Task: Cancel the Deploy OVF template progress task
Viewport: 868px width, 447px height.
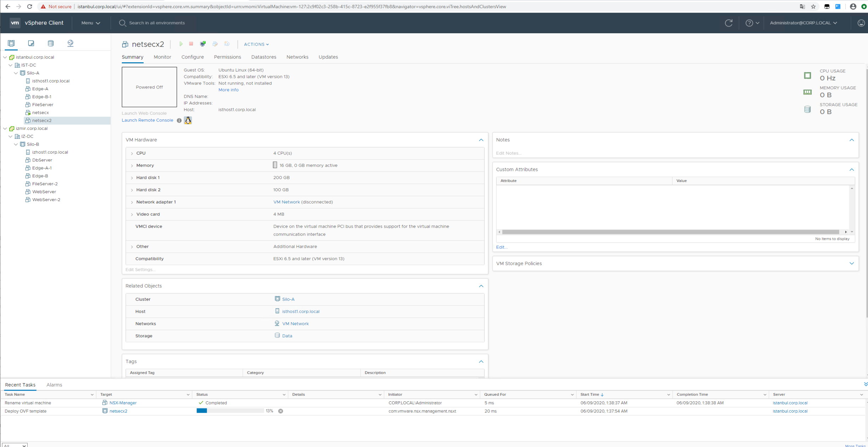Action: point(280,411)
